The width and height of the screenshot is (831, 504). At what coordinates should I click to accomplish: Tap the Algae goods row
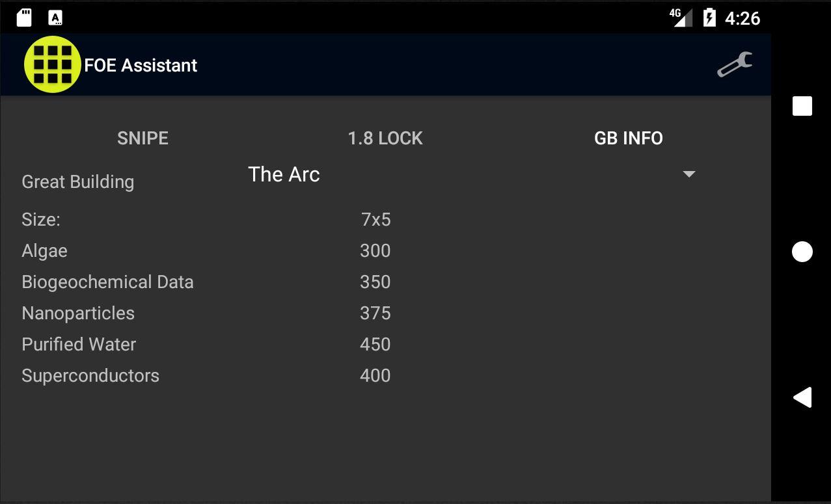[44, 251]
